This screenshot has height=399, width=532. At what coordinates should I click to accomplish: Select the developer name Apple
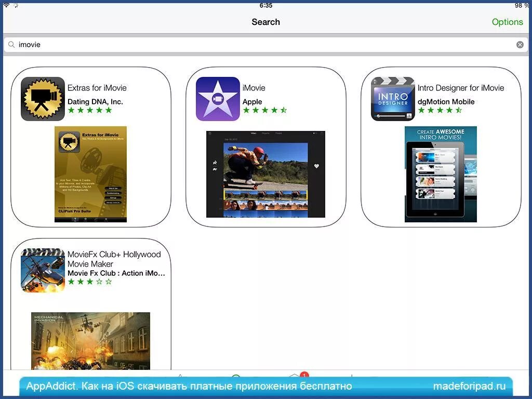click(x=252, y=102)
